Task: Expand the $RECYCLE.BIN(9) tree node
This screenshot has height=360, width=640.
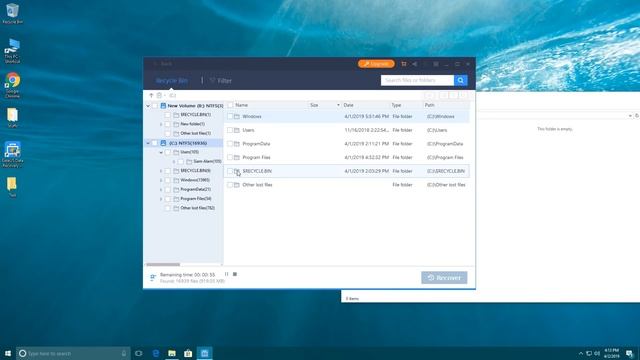Action: (161, 171)
